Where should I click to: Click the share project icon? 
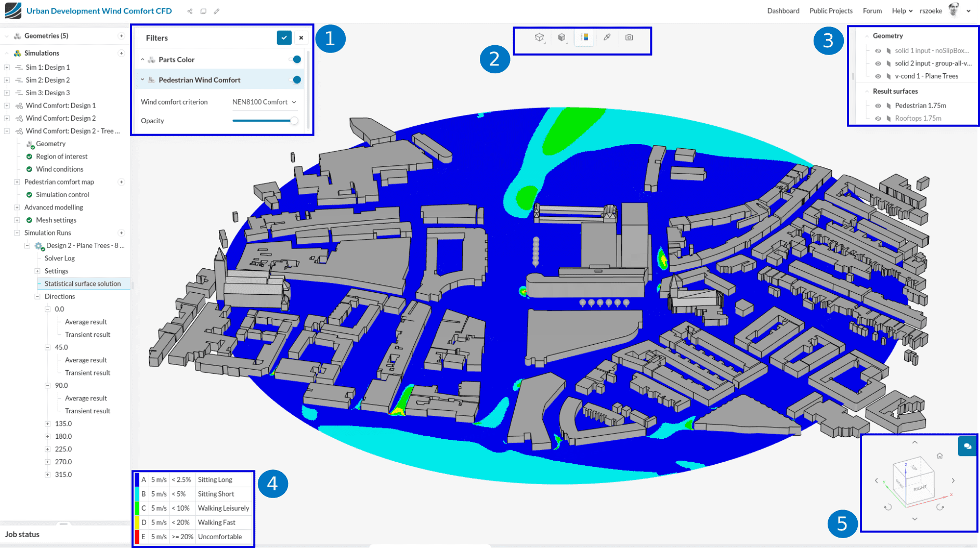(x=190, y=11)
